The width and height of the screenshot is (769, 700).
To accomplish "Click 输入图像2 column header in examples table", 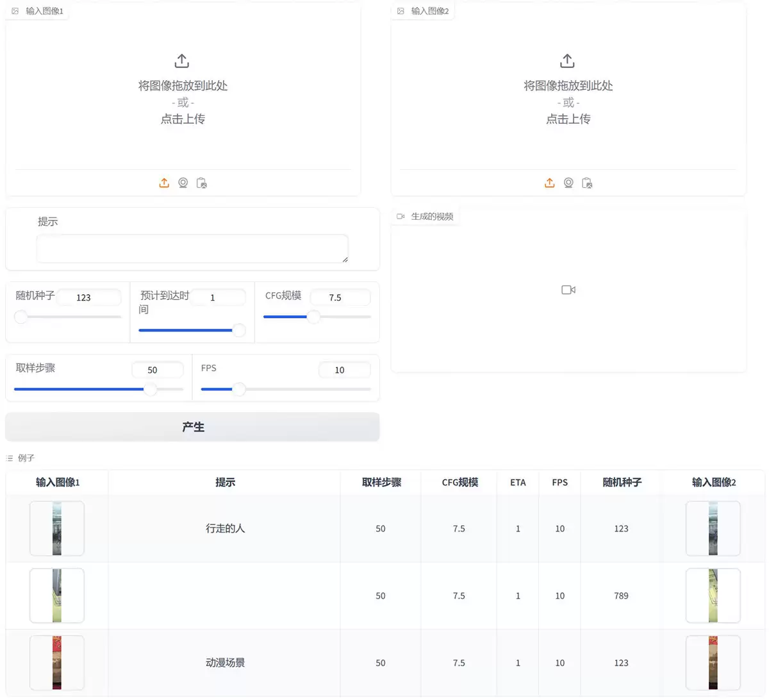I will [x=714, y=483].
